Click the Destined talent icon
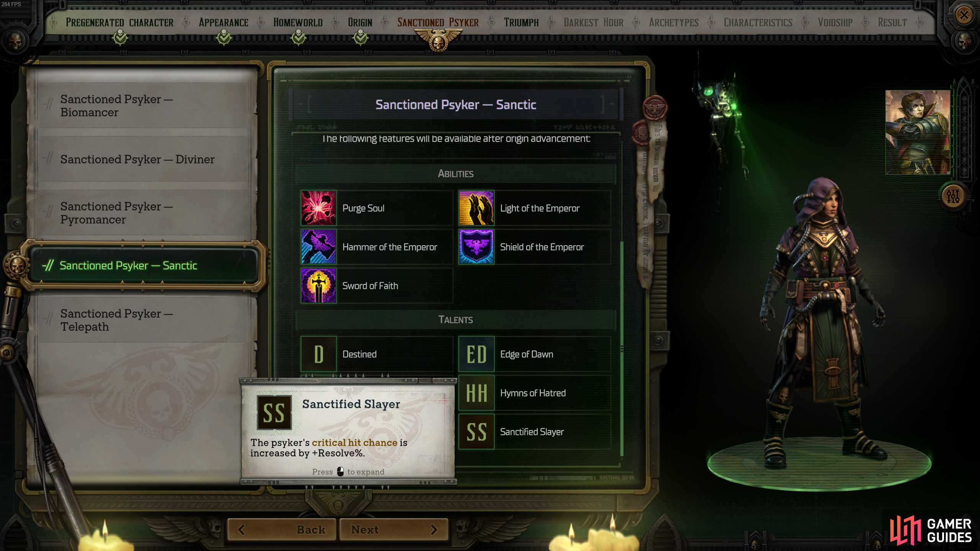This screenshot has width=980, height=551. (319, 354)
